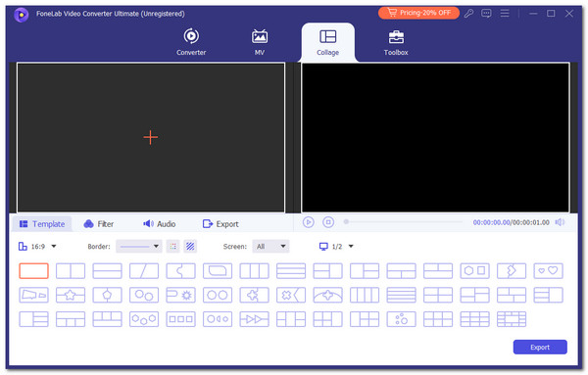This screenshot has width=588, height=375.
Task: Select the flower and arrow template
Action: pyautogui.click(x=291, y=296)
